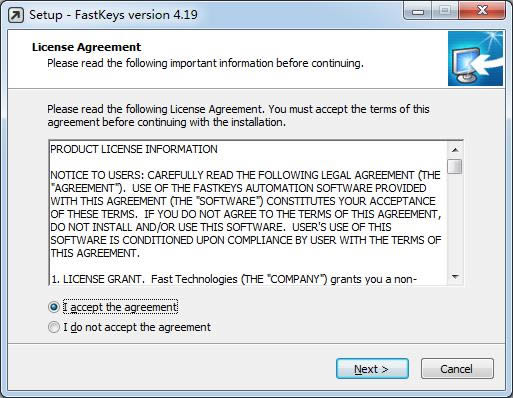The image size is (513, 398).
Task: Click the FastKeys setup arrow icon in title bar
Action: click(16, 15)
